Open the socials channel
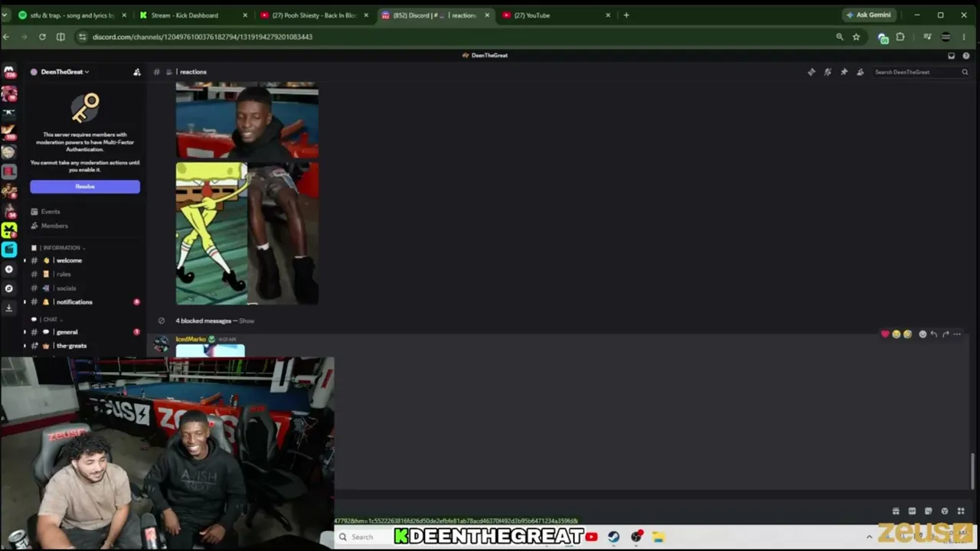This screenshot has height=551, width=980. (85, 288)
